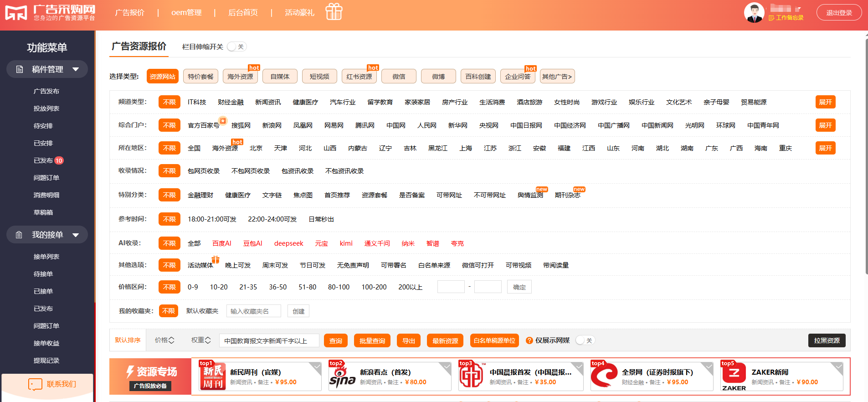Click the page vertical scrollbar
Screen dimensions: 868x402
tap(866, 156)
